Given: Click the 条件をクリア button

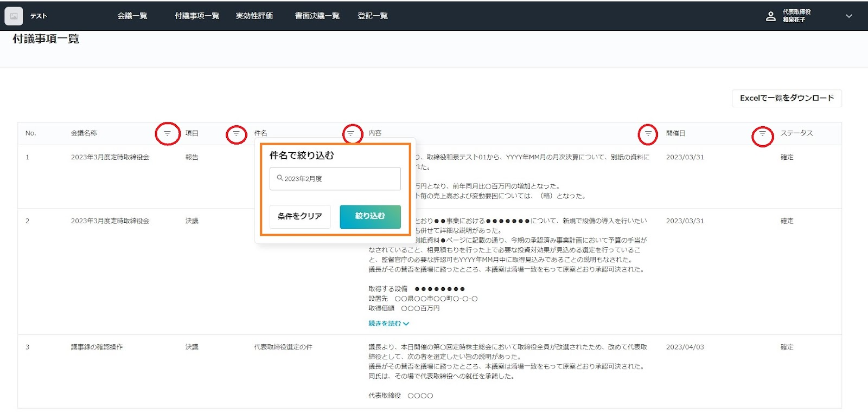Looking at the screenshot, I should [300, 216].
